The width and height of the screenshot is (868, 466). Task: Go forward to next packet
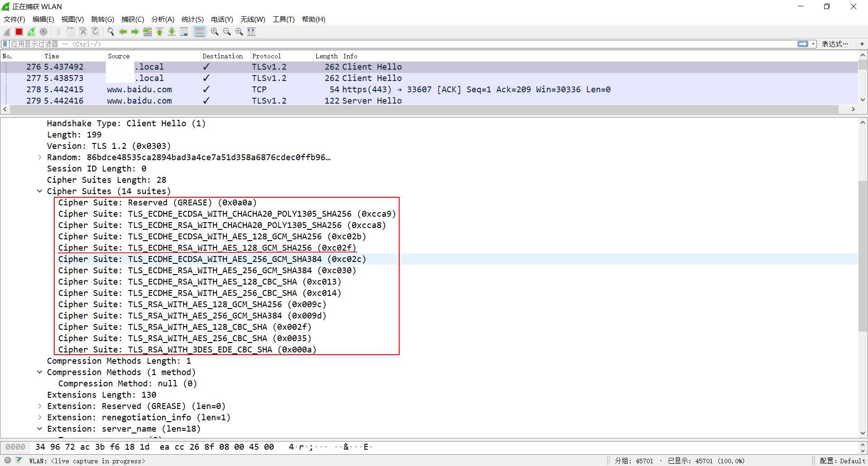(135, 32)
